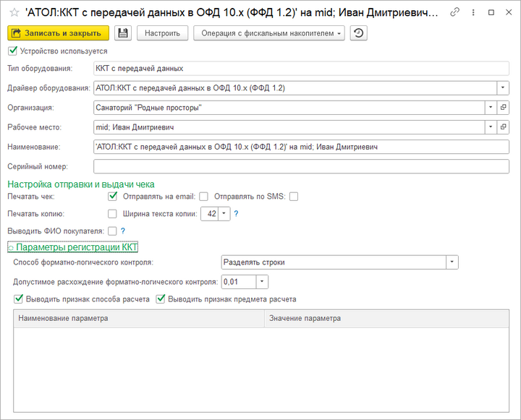Open the three-dot more menu
Image resolution: width=521 pixels, height=420 pixels.
(x=473, y=12)
